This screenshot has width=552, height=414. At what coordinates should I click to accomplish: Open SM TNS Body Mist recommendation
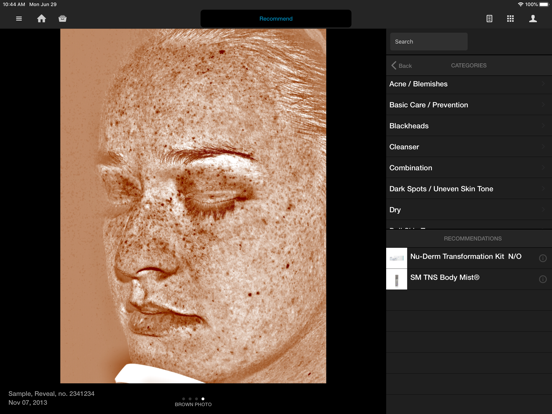pos(469,280)
